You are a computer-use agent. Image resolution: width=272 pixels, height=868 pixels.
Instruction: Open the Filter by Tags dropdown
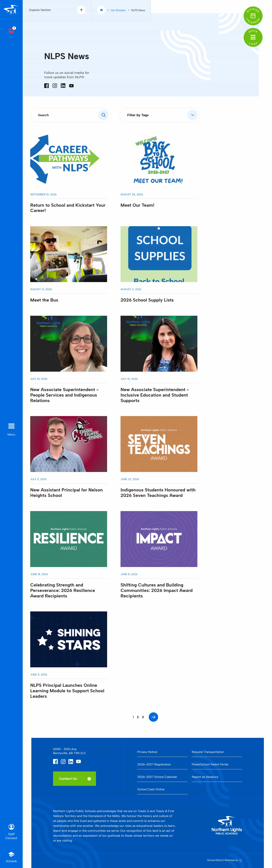160,115
